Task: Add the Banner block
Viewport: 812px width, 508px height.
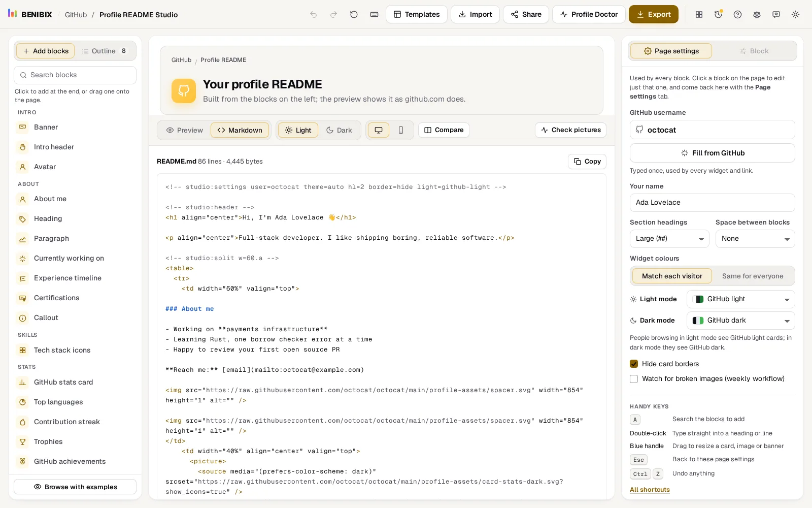Action: pyautogui.click(x=75, y=127)
